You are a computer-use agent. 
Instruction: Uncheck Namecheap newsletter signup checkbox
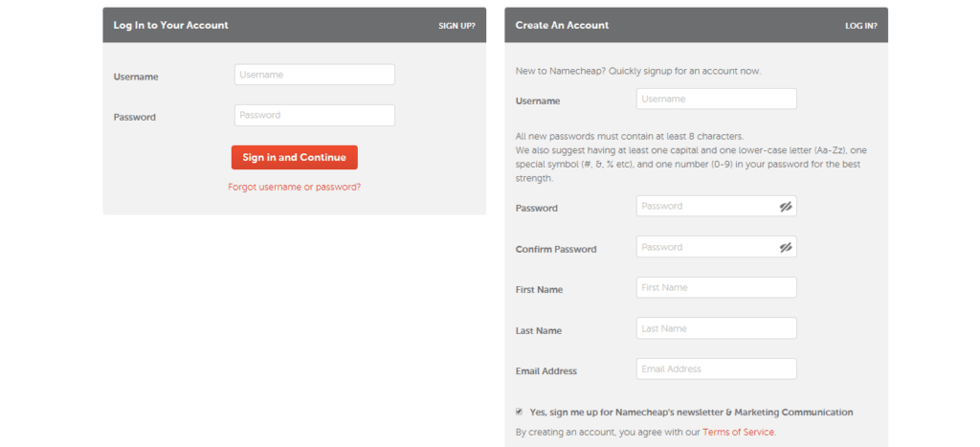pyautogui.click(x=519, y=412)
